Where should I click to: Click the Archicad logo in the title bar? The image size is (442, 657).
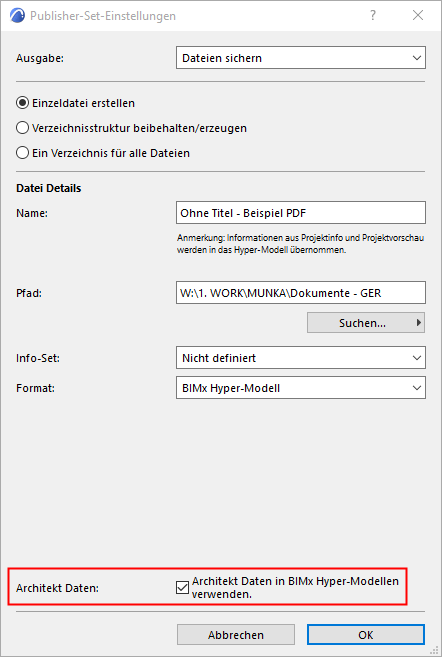click(x=17, y=16)
